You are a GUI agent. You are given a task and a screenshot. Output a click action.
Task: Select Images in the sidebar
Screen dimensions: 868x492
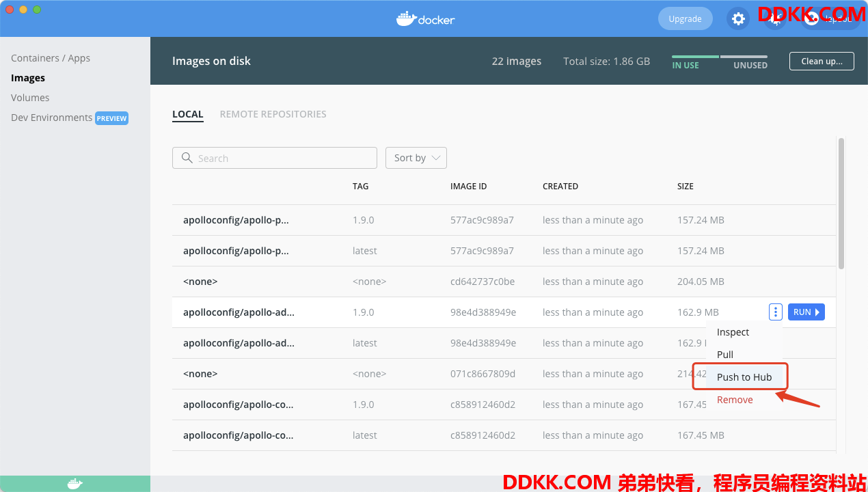click(28, 78)
